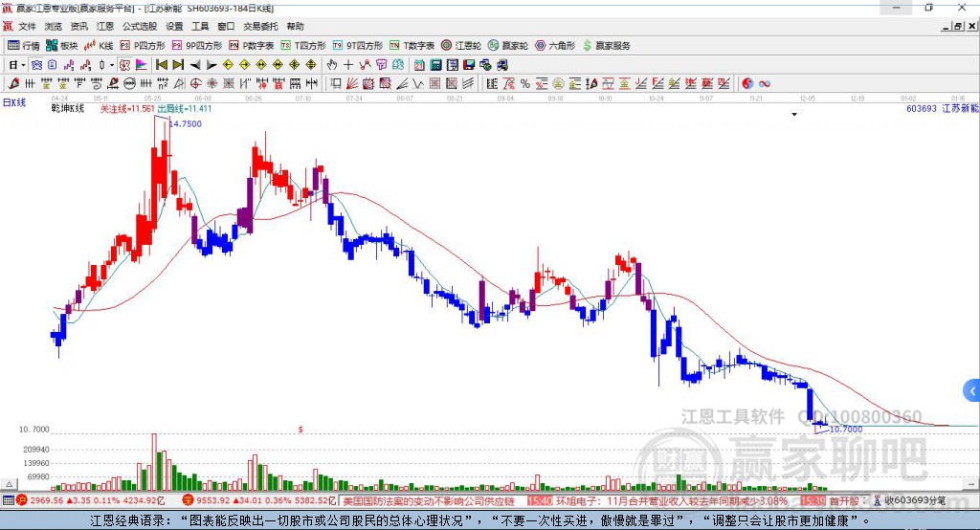The height and width of the screenshot is (530, 980).
Task: Open the 9T四方形 tool
Action: pos(358,46)
